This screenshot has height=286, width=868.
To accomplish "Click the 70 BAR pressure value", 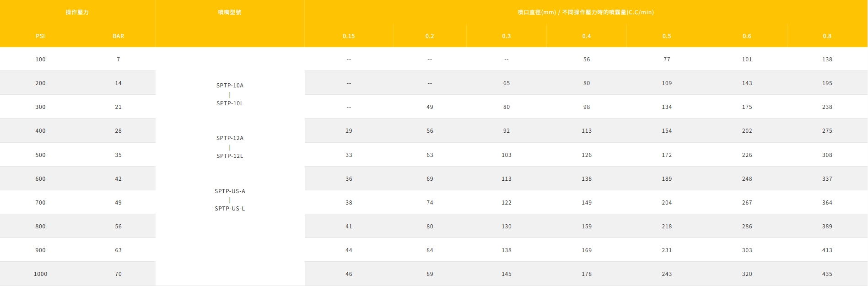I will pyautogui.click(x=118, y=274).
